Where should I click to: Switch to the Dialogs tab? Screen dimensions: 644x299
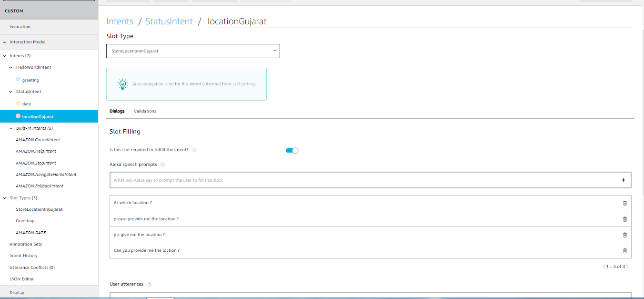click(x=117, y=111)
